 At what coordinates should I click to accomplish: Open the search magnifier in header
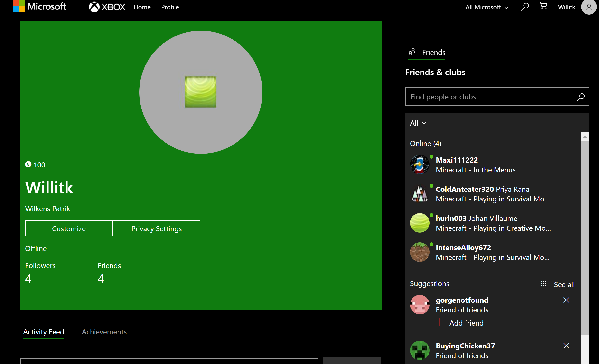coord(525,7)
